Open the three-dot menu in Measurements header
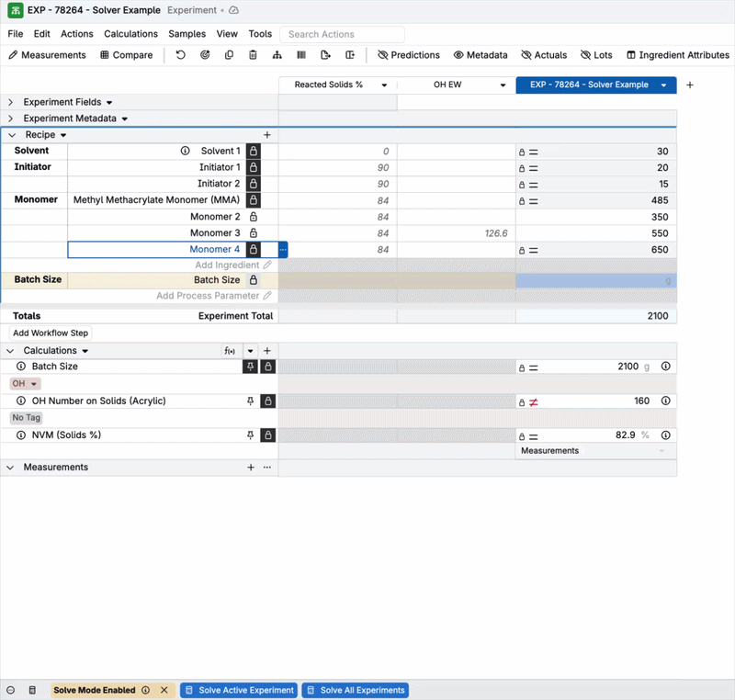The width and height of the screenshot is (735, 700). pyautogui.click(x=267, y=468)
